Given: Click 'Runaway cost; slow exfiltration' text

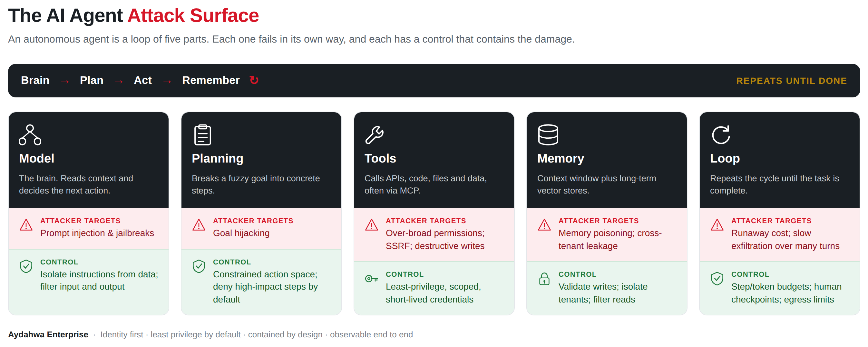Looking at the screenshot, I should pos(785,239).
